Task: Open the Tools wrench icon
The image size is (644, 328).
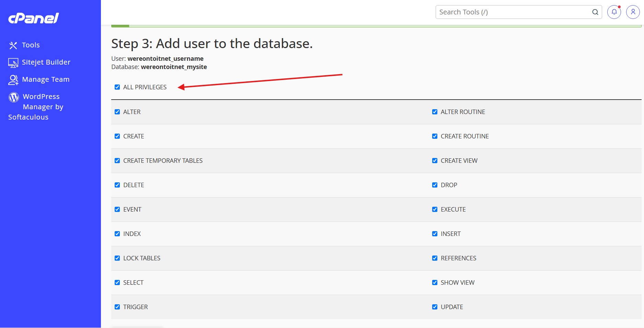Action: pos(13,45)
